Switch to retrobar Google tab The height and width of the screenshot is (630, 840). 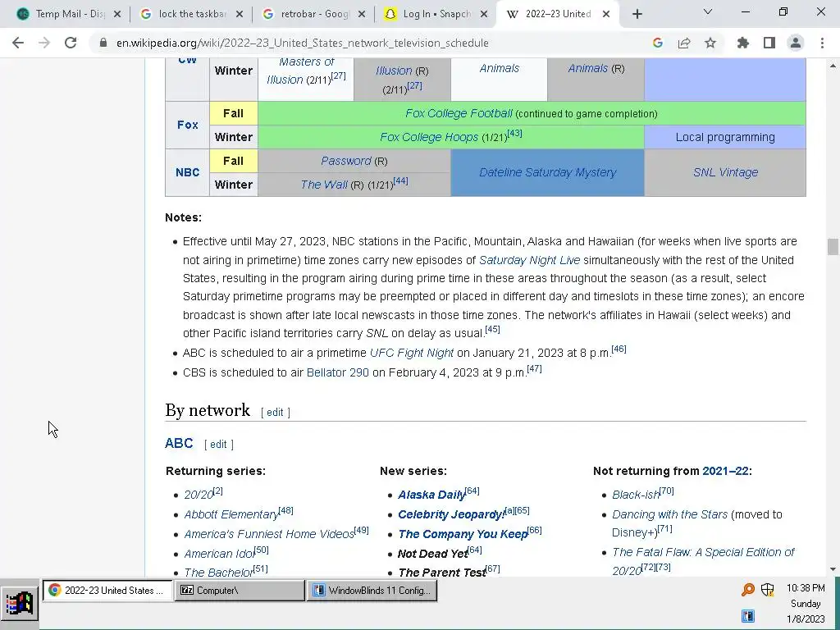click(313, 14)
